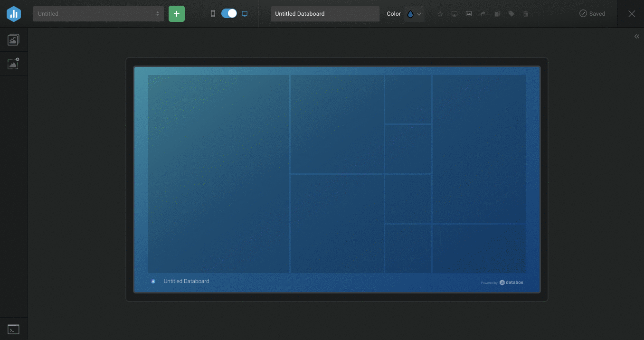The height and width of the screenshot is (340, 644).
Task: Click the background image icon
Action: coord(469,14)
